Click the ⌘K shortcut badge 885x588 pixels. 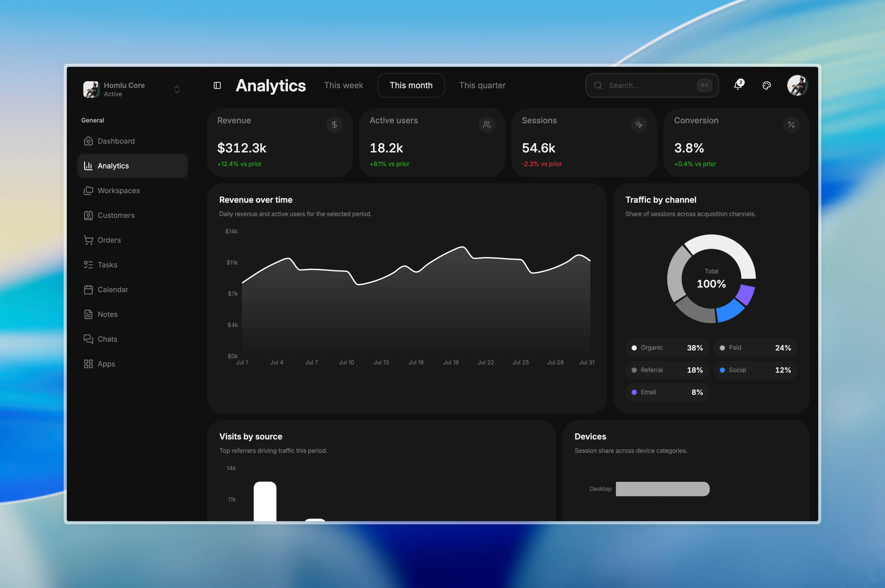(704, 85)
